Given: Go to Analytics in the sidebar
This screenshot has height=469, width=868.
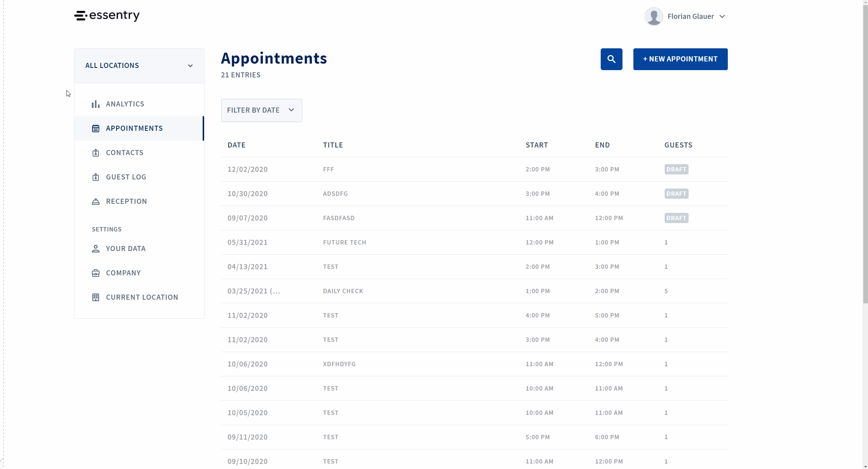Looking at the screenshot, I should (139, 104).
